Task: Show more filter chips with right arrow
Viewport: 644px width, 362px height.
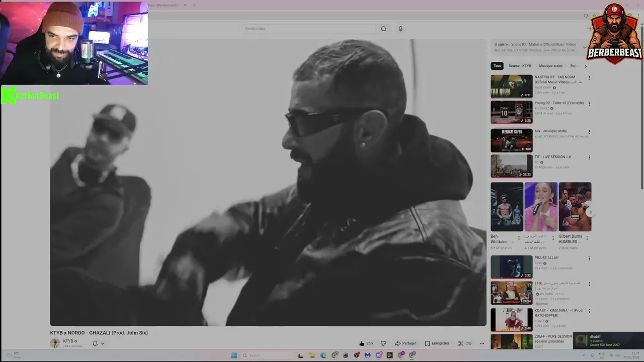Action: (x=585, y=66)
